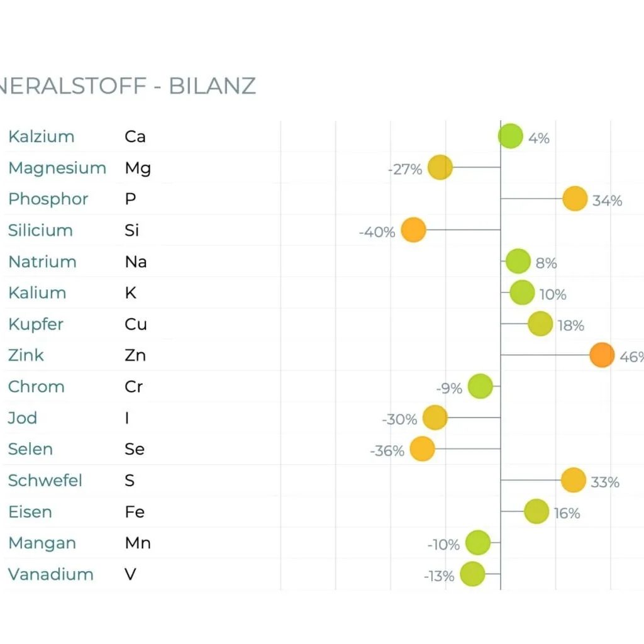
Task: Click the green Kalzium 4% data point
Action: (510, 136)
